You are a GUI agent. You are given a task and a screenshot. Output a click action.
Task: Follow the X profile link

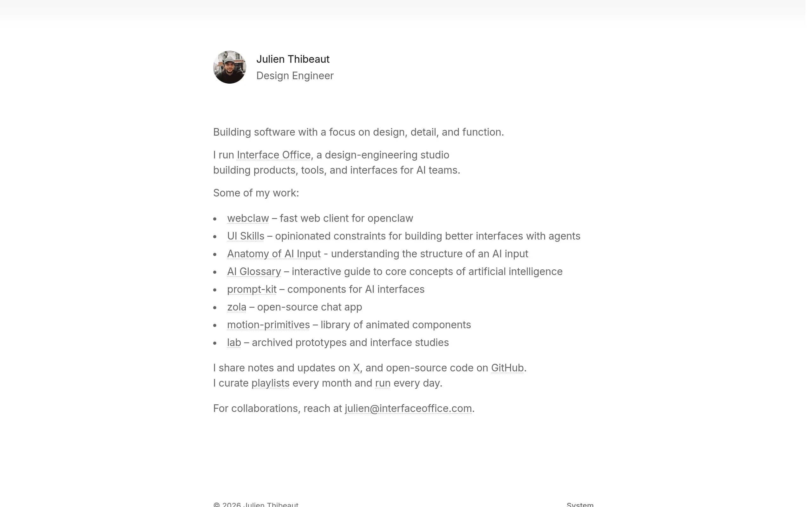pyautogui.click(x=356, y=368)
